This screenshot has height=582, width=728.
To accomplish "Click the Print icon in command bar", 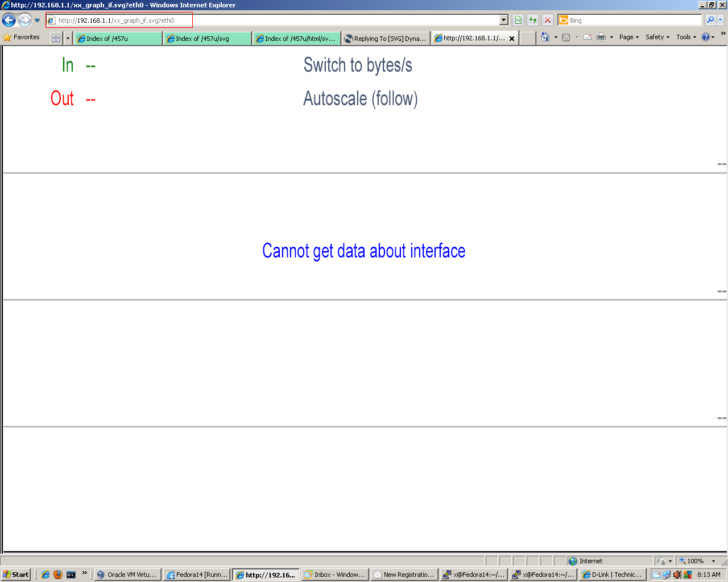I will point(601,37).
